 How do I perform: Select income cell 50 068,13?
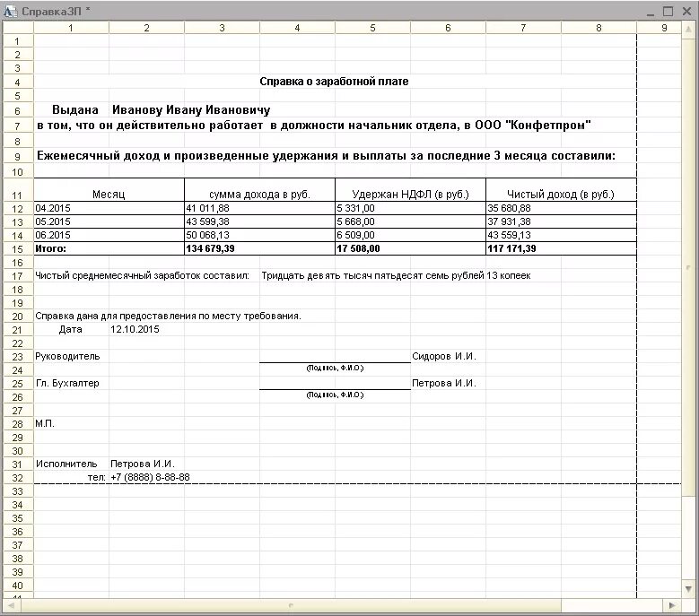pyautogui.click(x=259, y=235)
